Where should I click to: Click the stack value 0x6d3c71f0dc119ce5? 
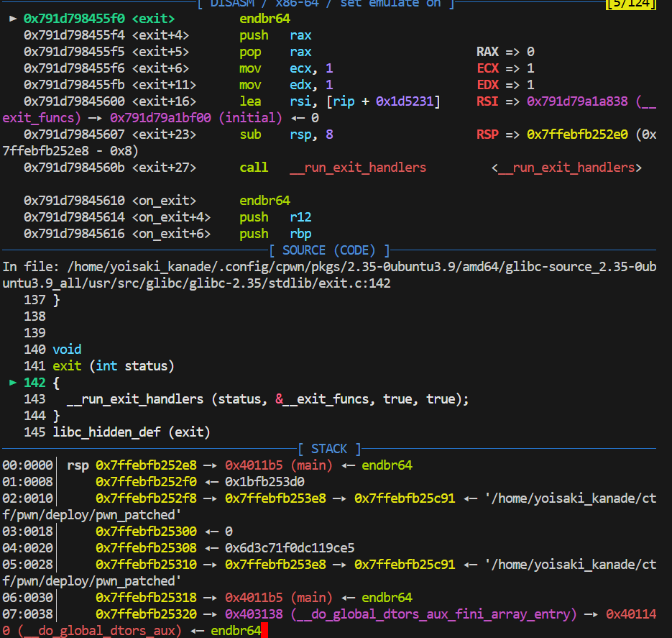(290, 548)
